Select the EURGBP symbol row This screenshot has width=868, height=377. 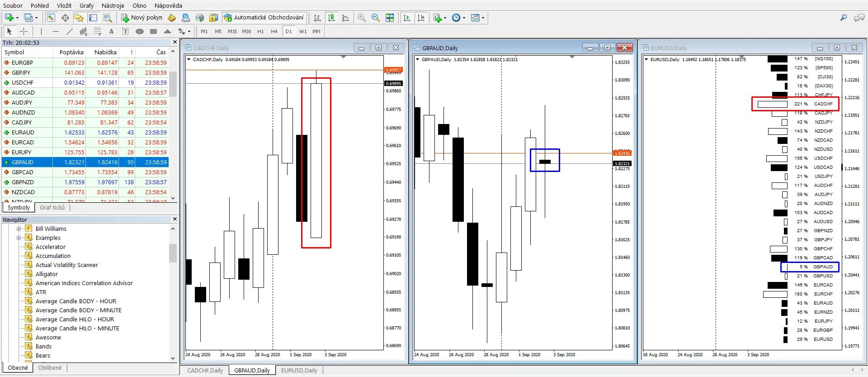85,62
